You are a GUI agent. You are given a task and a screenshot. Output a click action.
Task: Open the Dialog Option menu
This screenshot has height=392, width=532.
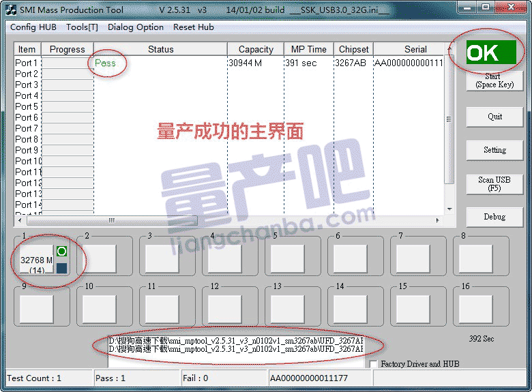coord(135,27)
